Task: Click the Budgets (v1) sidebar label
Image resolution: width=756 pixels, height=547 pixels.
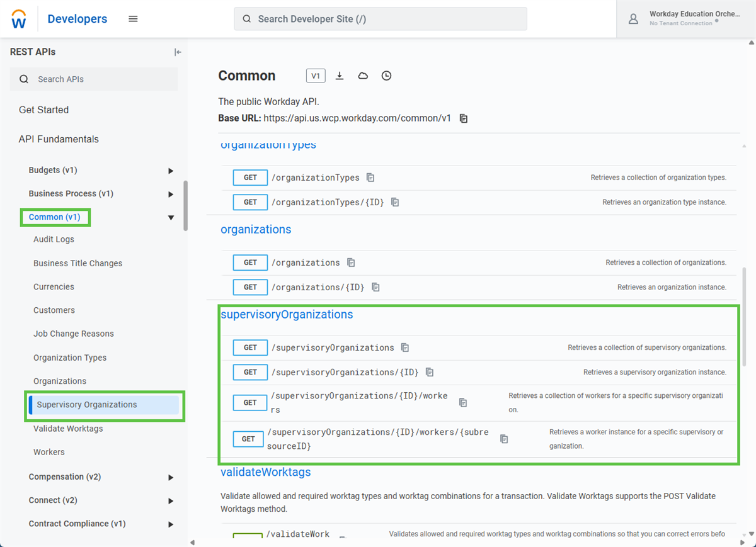Action: pyautogui.click(x=53, y=171)
